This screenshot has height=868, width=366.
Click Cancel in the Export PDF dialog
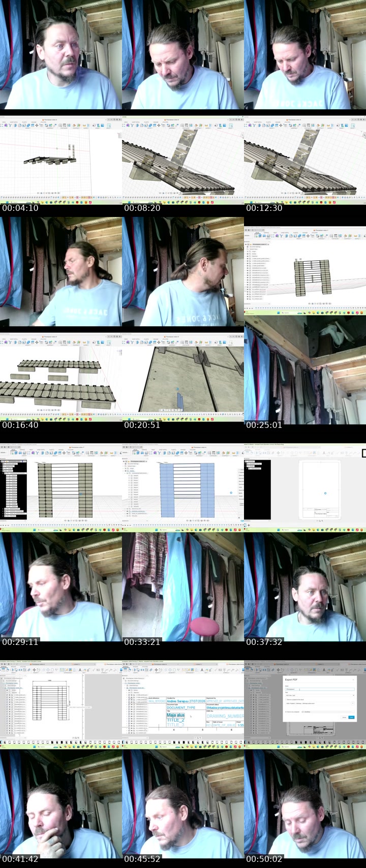tap(344, 717)
